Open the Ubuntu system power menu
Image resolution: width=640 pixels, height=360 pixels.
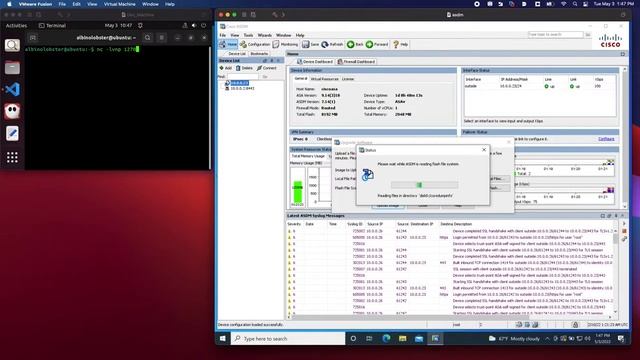204,25
